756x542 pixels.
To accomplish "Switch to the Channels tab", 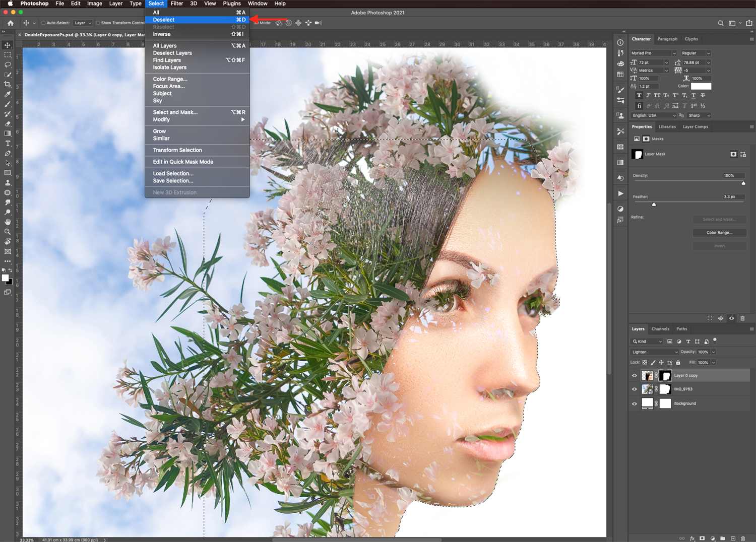I will click(x=660, y=329).
